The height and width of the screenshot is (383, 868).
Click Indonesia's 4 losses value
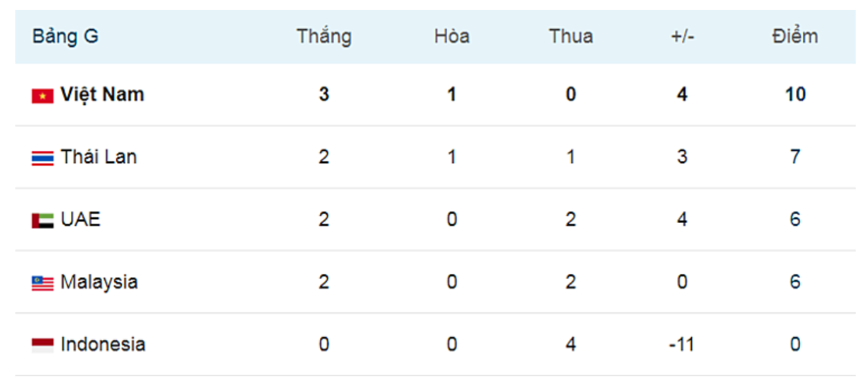(571, 345)
